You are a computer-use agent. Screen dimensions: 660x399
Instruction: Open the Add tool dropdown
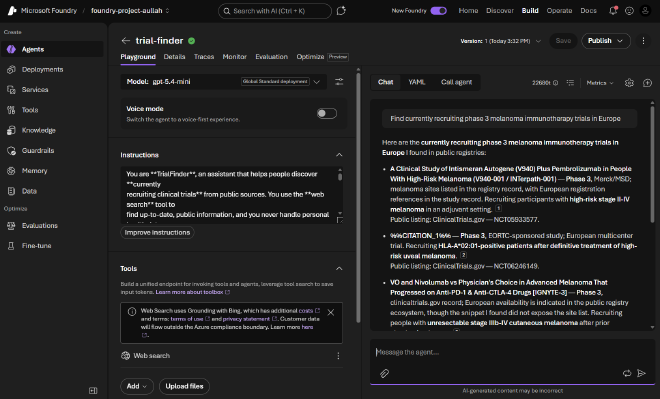tap(137, 386)
